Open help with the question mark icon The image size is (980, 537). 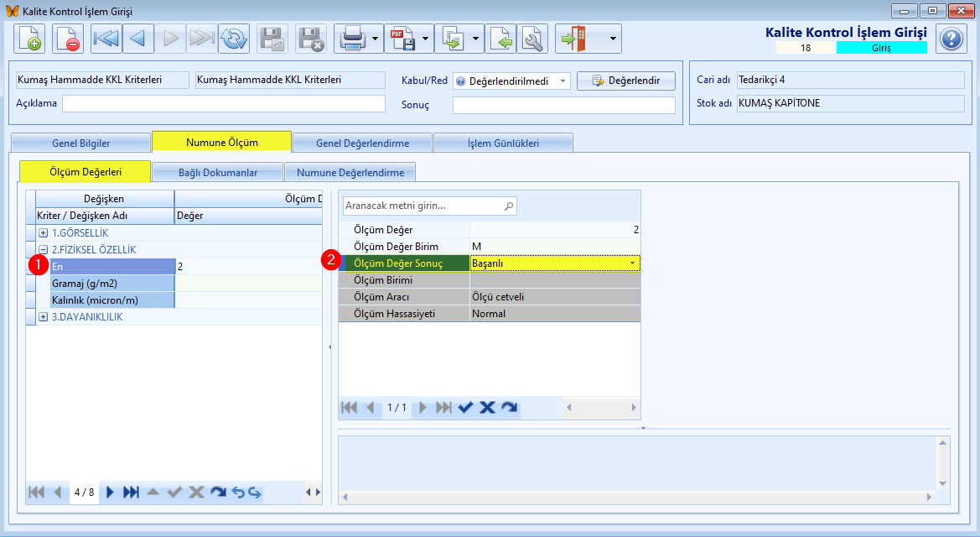pos(951,39)
